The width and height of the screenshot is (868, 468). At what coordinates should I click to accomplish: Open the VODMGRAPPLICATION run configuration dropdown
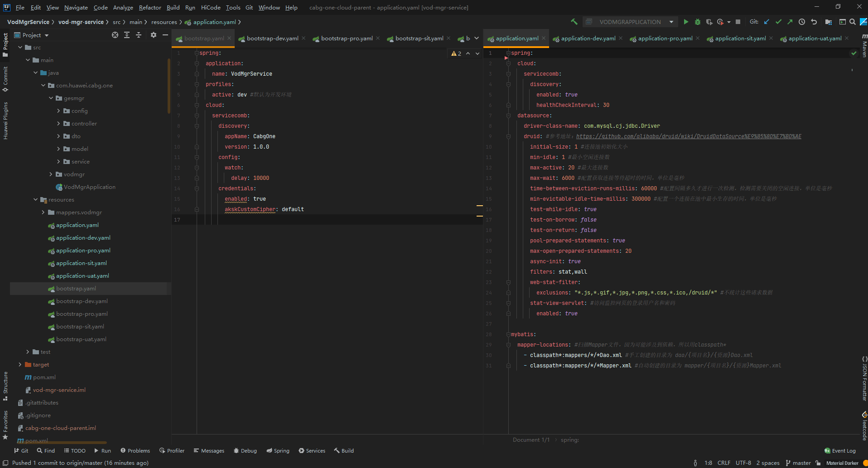pos(630,22)
